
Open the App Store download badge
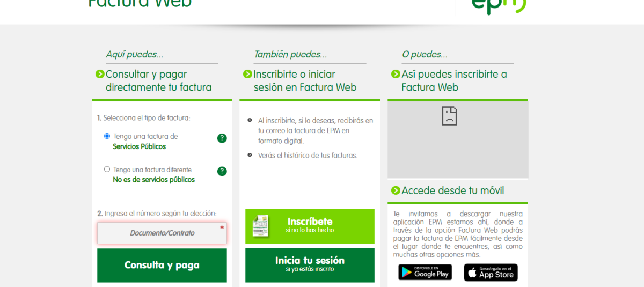tap(491, 272)
